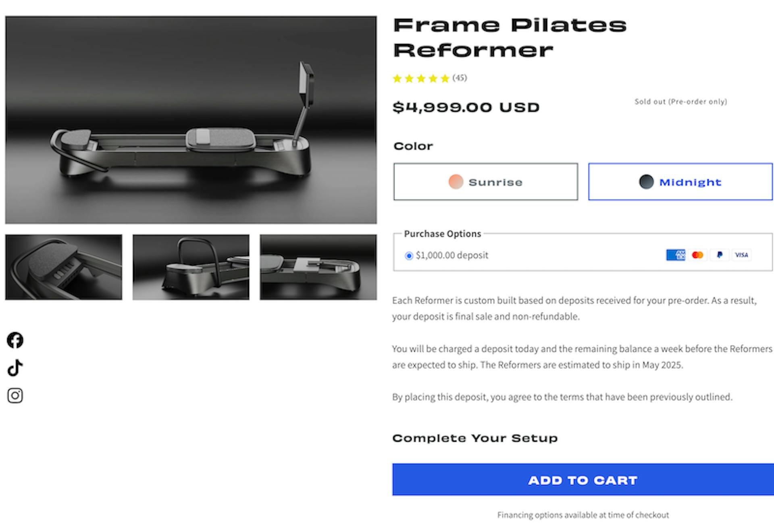Screen dimensions: 774x532
Task: Click the Midnight dark color swatch
Action: click(646, 182)
